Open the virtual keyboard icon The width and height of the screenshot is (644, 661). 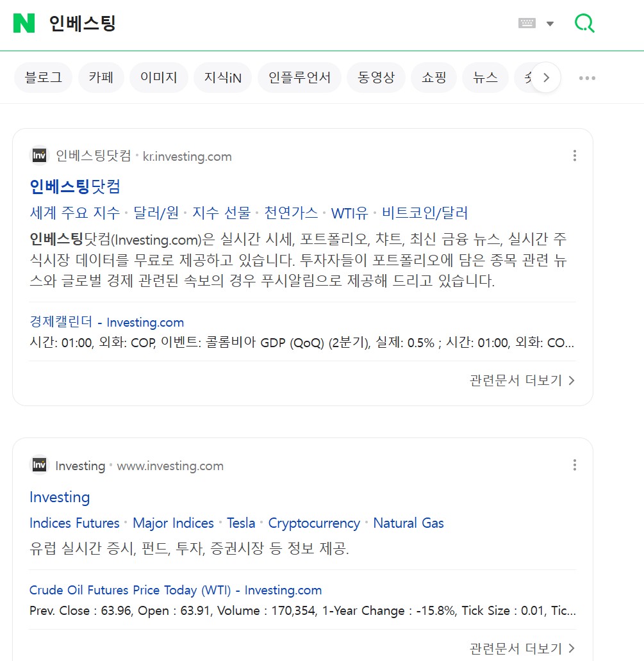pos(527,23)
